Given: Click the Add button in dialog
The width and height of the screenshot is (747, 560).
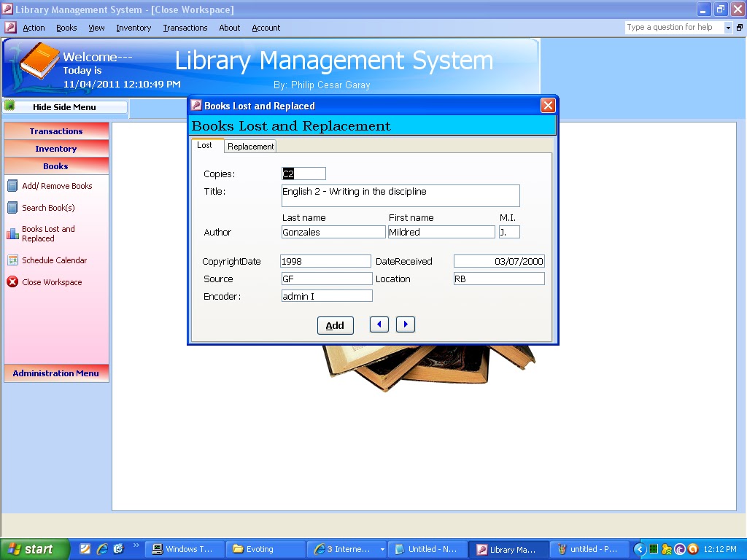Looking at the screenshot, I should coord(335,325).
